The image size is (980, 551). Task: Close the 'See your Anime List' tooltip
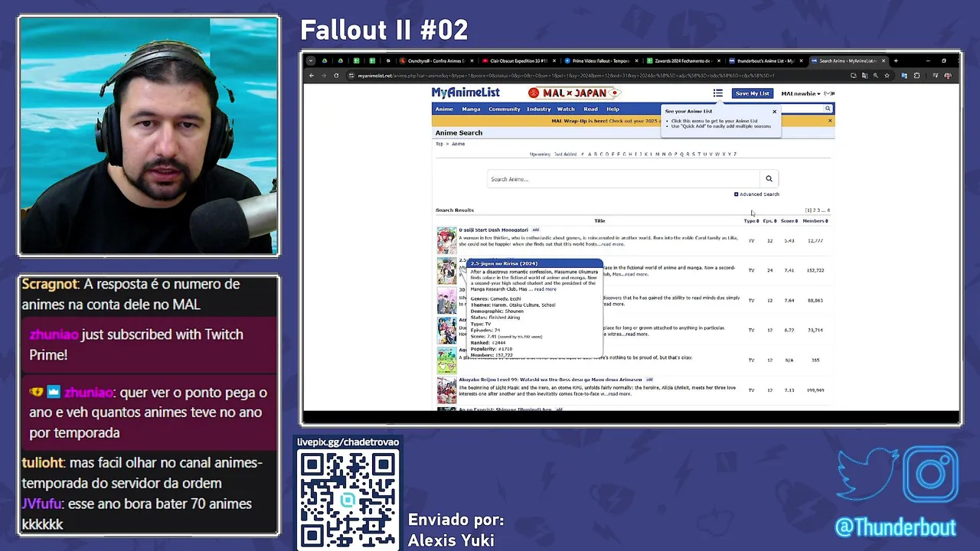774,112
